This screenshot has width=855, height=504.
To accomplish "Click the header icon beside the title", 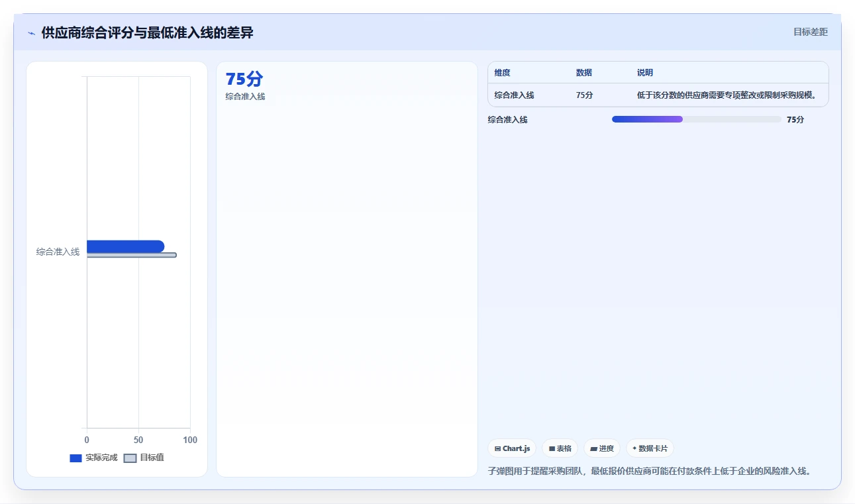I will point(31,33).
